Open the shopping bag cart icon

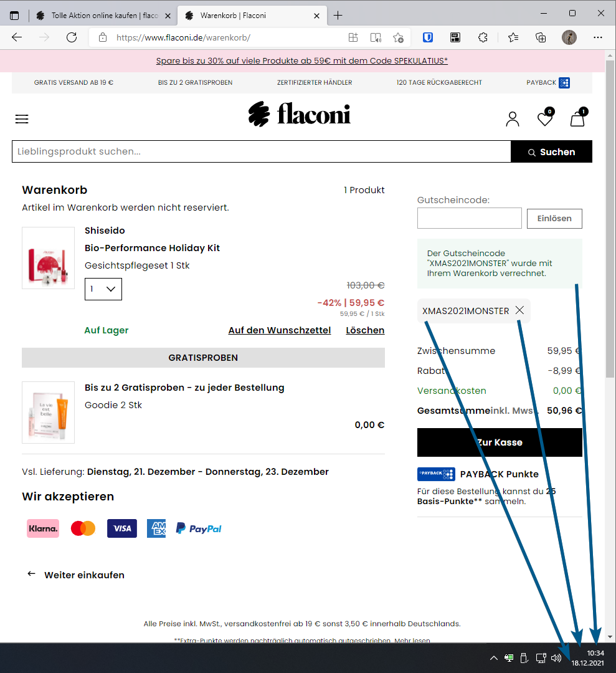[578, 119]
